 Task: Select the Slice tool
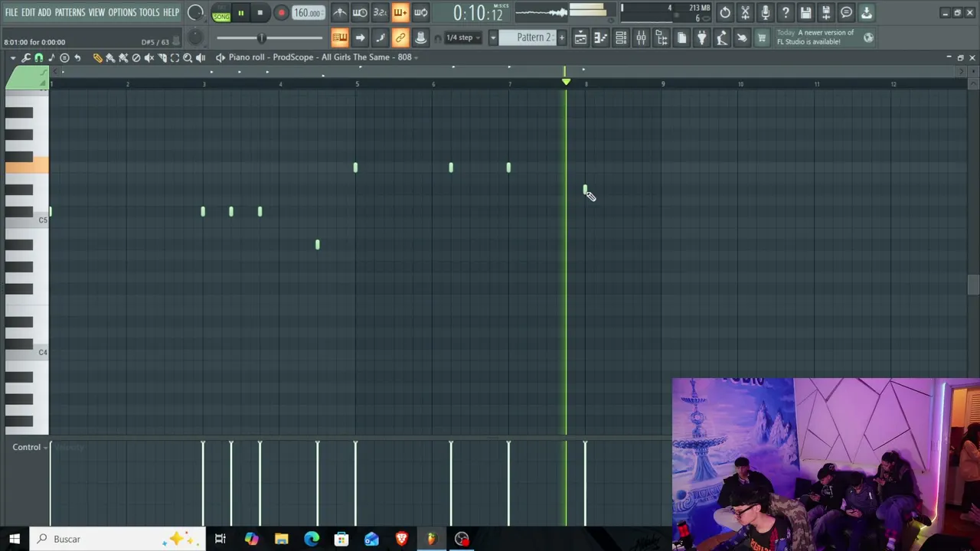pyautogui.click(x=162, y=57)
